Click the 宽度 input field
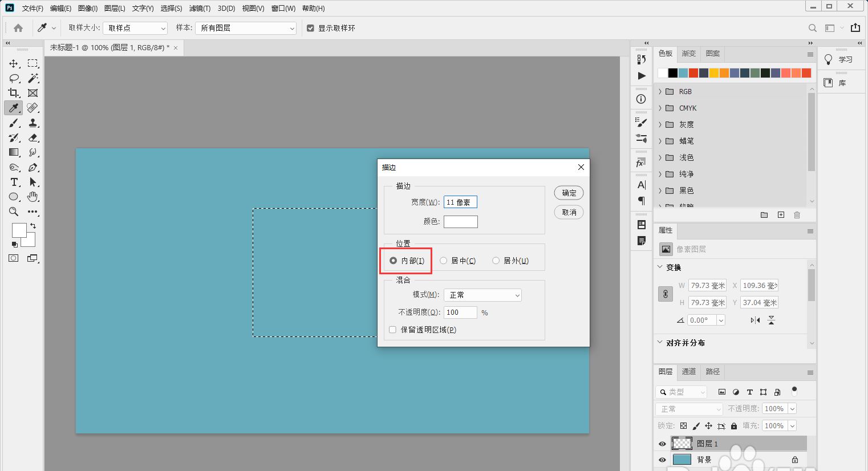The width and height of the screenshot is (868, 471). (x=460, y=202)
